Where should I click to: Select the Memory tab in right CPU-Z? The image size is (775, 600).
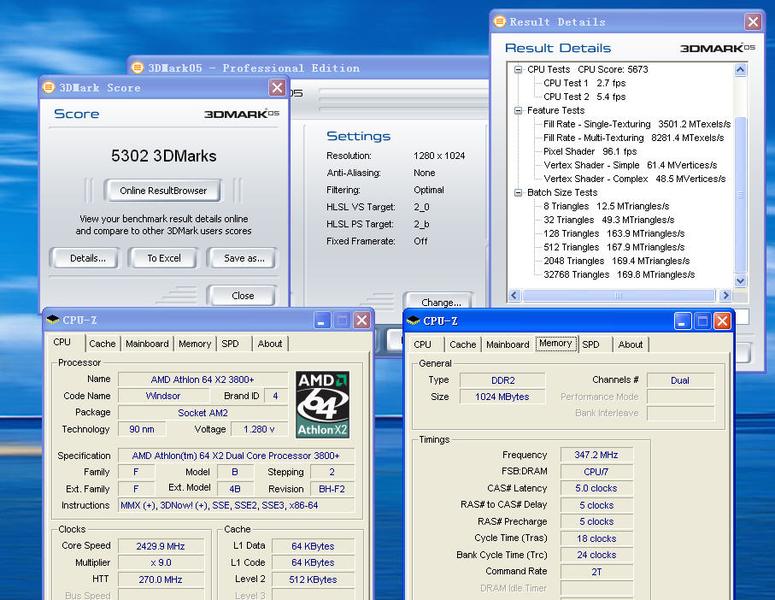[x=556, y=343]
